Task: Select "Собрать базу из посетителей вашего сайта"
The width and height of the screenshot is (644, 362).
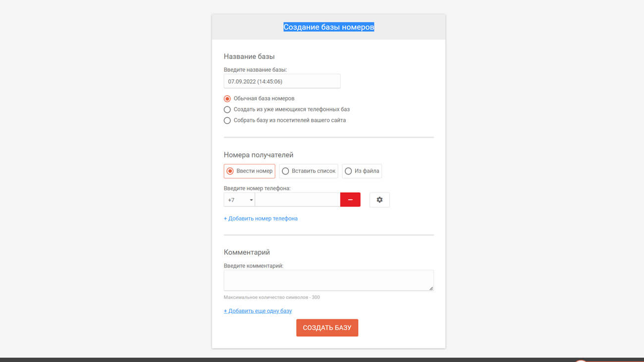Action: [x=227, y=120]
